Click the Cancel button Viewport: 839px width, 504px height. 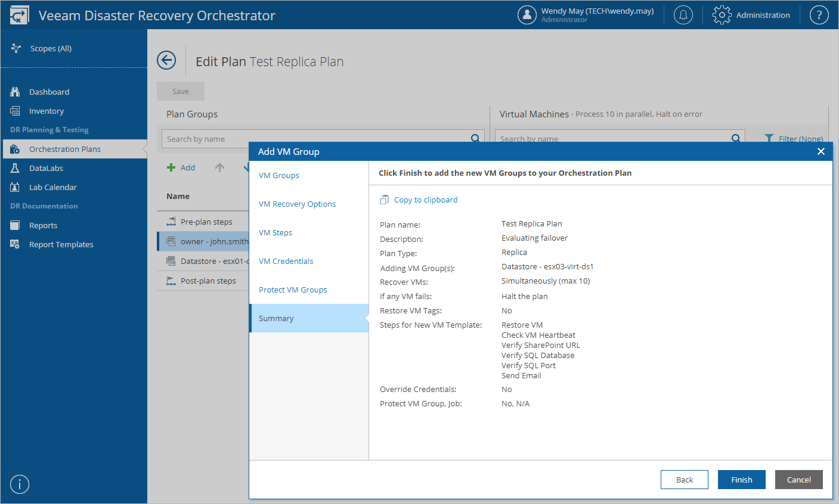(x=799, y=480)
